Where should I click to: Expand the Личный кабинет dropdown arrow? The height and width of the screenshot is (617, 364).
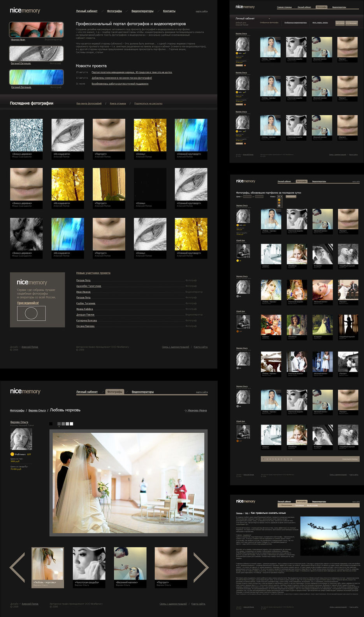click(269, 19)
